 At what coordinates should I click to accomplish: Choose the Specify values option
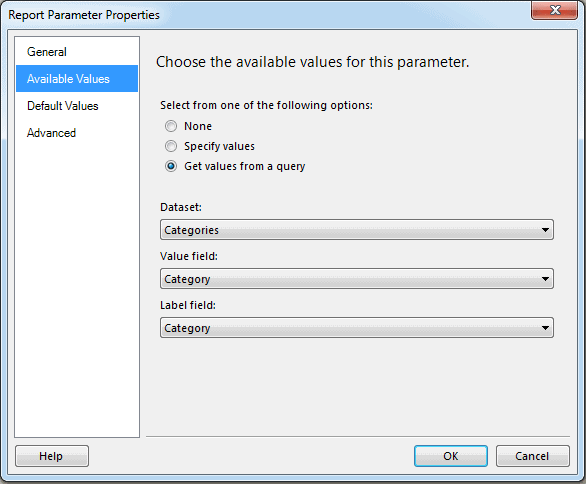pos(171,146)
